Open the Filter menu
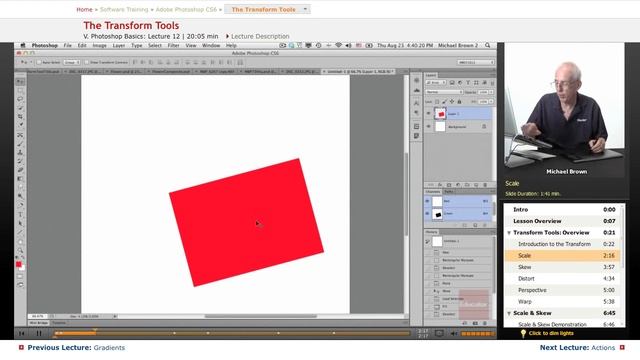The image size is (640, 360). coord(173,45)
